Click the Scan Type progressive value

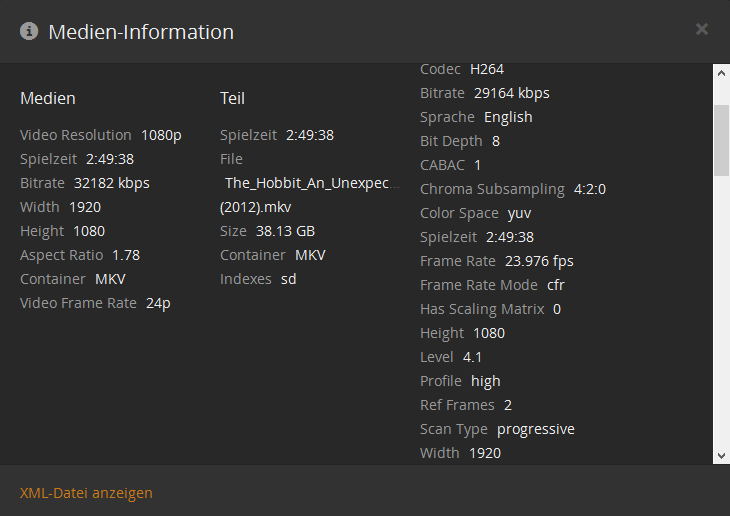click(x=536, y=429)
